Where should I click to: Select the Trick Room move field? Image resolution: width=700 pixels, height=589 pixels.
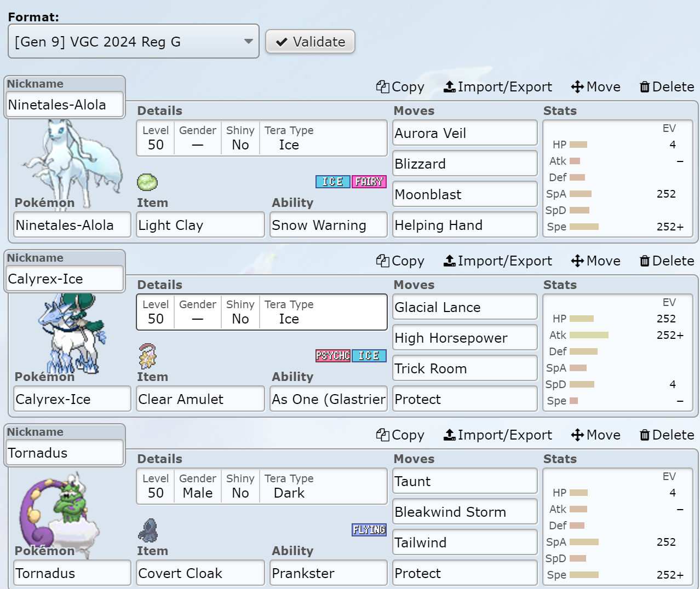(x=465, y=368)
